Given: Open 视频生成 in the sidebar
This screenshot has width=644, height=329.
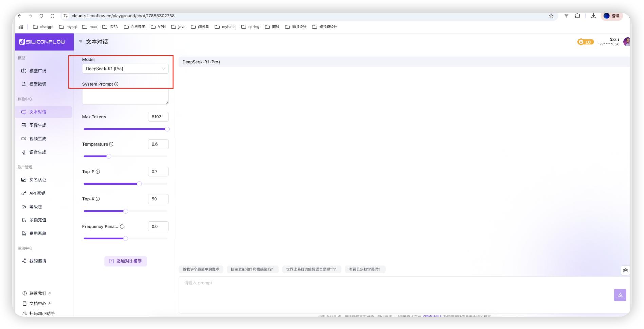Looking at the screenshot, I should tap(43, 139).
